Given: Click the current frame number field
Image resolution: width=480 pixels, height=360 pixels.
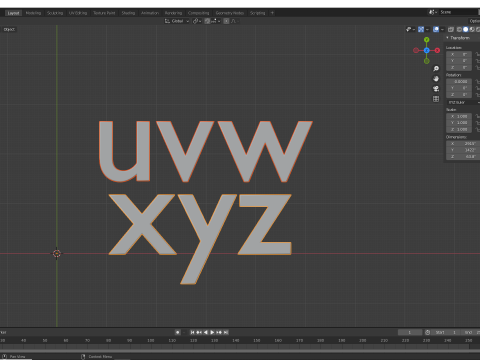Looking at the screenshot, I should (410, 332).
